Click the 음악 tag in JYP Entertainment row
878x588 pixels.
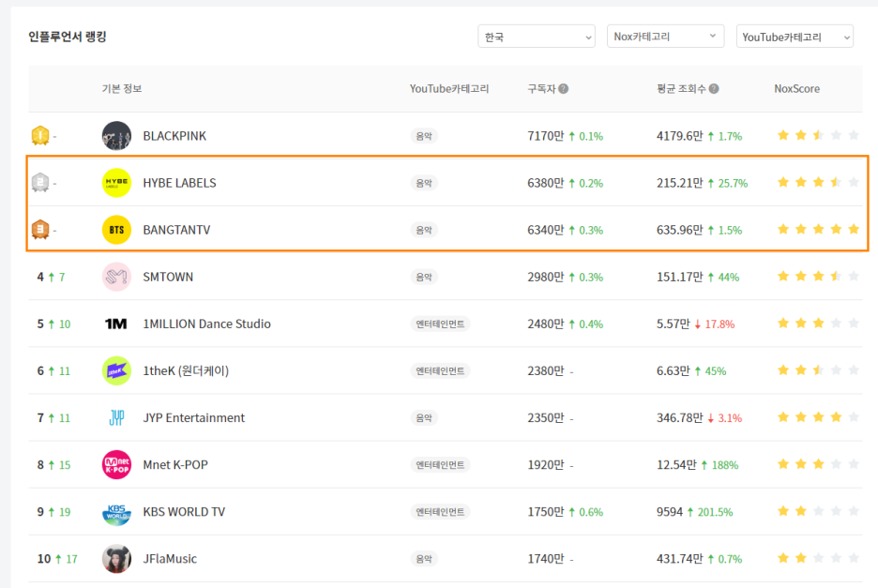coord(424,417)
